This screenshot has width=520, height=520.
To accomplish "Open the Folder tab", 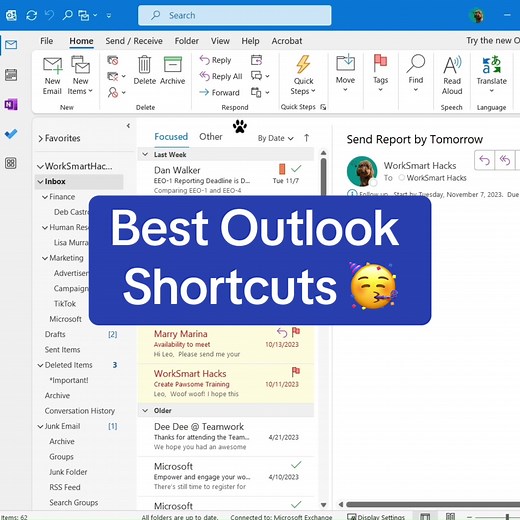I will (x=187, y=41).
